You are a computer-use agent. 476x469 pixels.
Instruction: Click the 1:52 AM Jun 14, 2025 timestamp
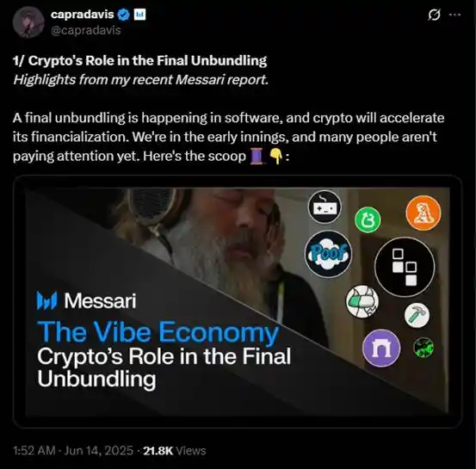coord(73,450)
